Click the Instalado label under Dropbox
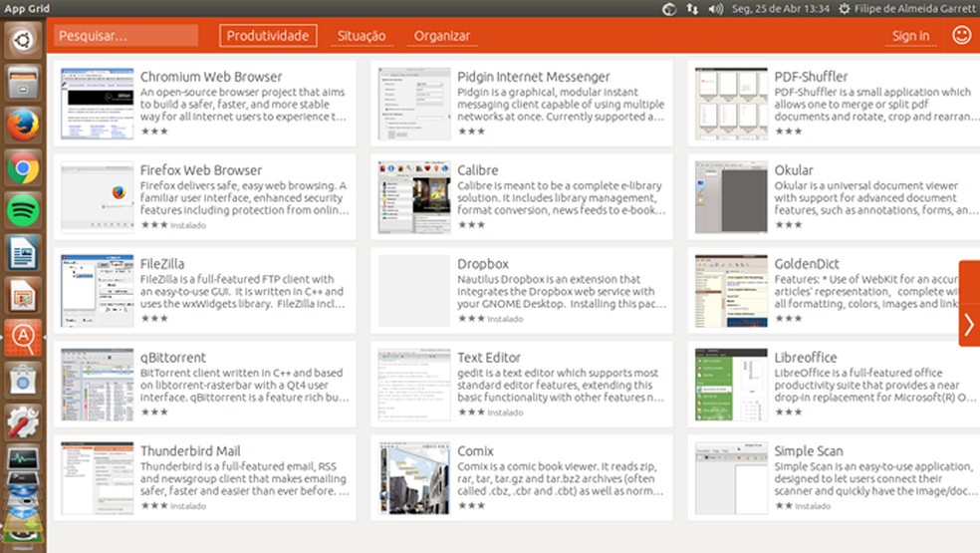 [505, 319]
